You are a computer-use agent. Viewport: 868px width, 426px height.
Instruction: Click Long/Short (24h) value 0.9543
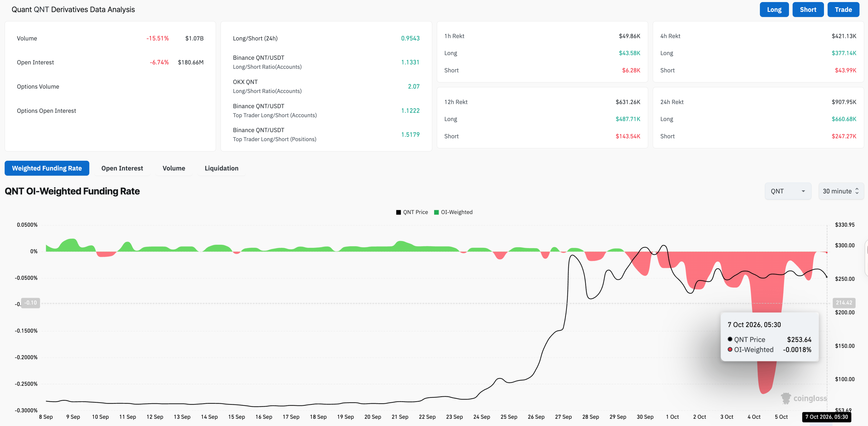(410, 38)
